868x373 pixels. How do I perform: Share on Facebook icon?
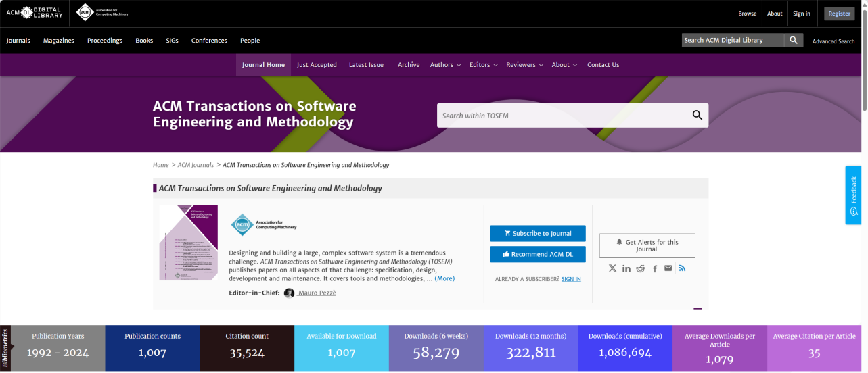[655, 268]
